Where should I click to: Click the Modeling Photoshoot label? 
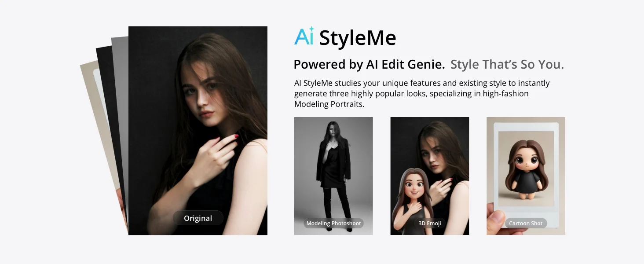[x=333, y=224]
